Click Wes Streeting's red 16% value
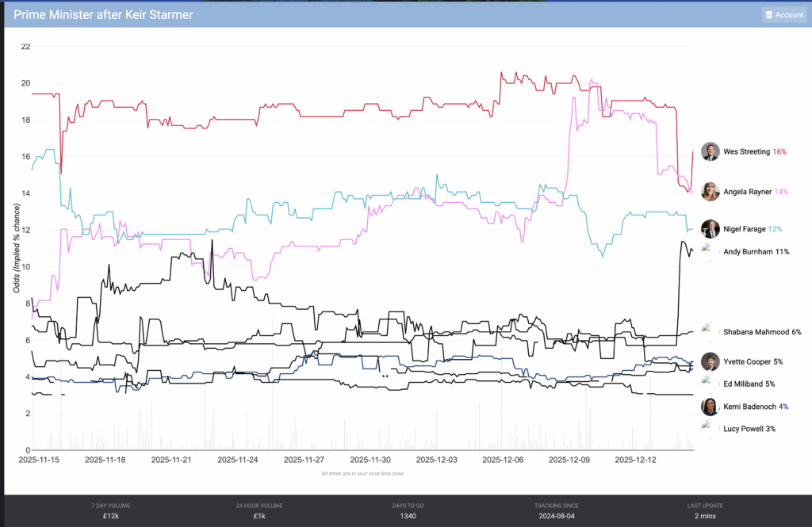Image resolution: width=812 pixels, height=527 pixels. (x=779, y=151)
